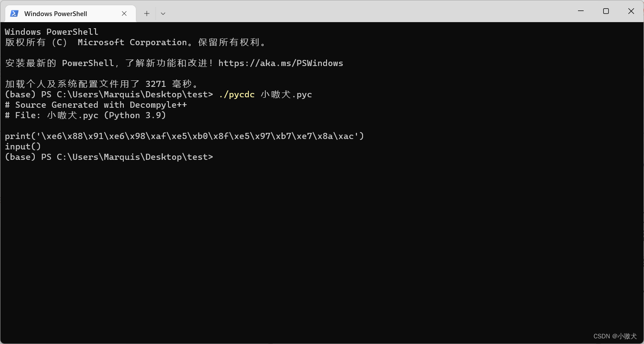Screen dimensions: 644x344
Task: Maximize the terminal window
Action: [606, 11]
